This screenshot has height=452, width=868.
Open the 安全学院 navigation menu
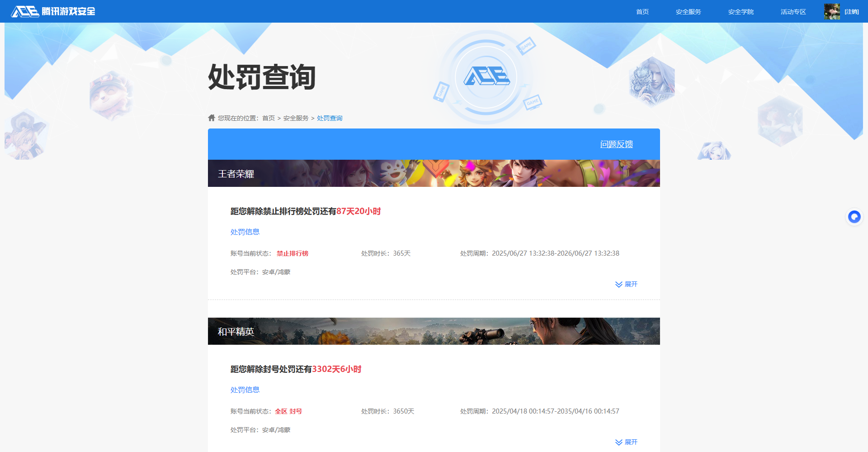tap(741, 11)
